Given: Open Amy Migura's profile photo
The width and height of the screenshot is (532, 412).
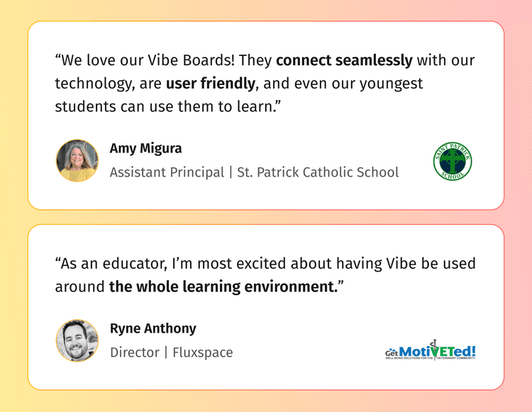Looking at the screenshot, I should pyautogui.click(x=77, y=160).
